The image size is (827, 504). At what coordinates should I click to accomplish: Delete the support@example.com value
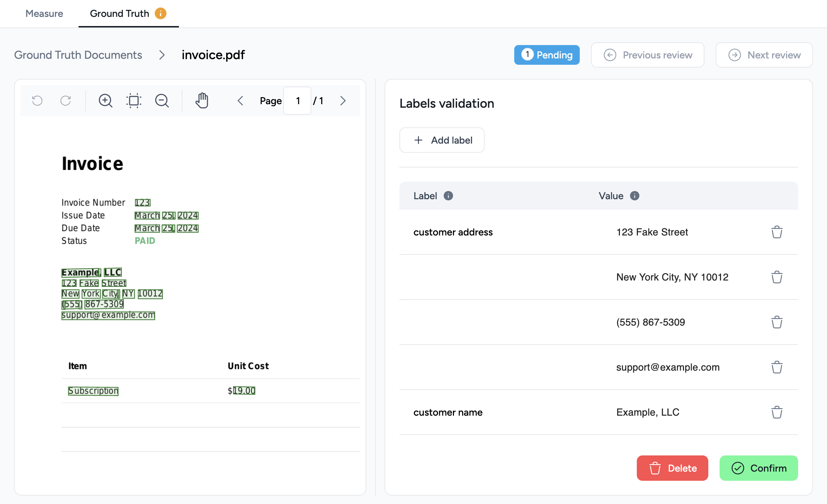777,367
